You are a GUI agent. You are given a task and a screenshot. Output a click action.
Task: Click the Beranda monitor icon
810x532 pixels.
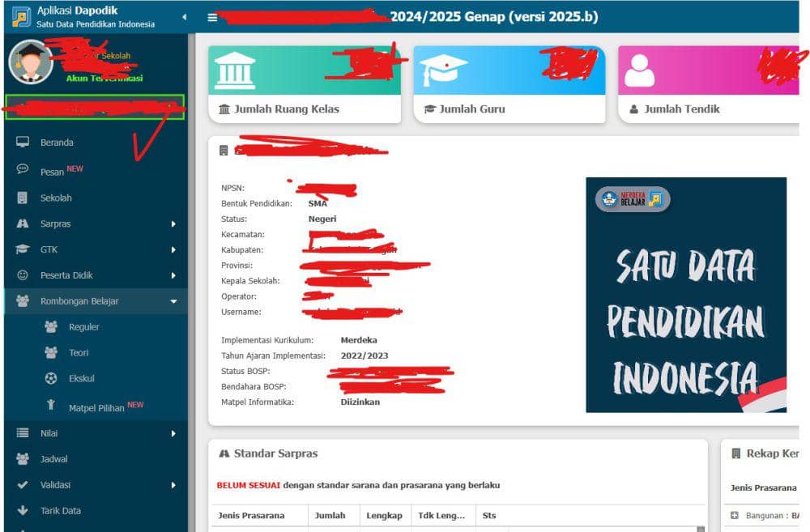pos(23,142)
